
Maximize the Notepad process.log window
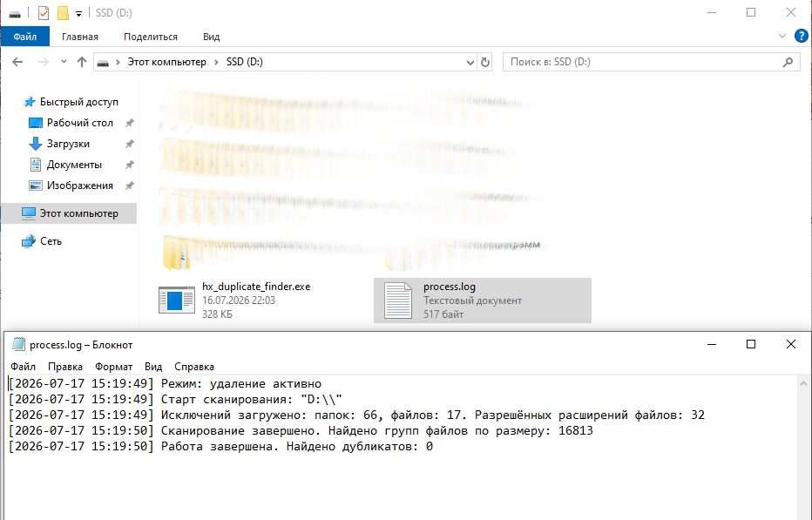pos(751,344)
